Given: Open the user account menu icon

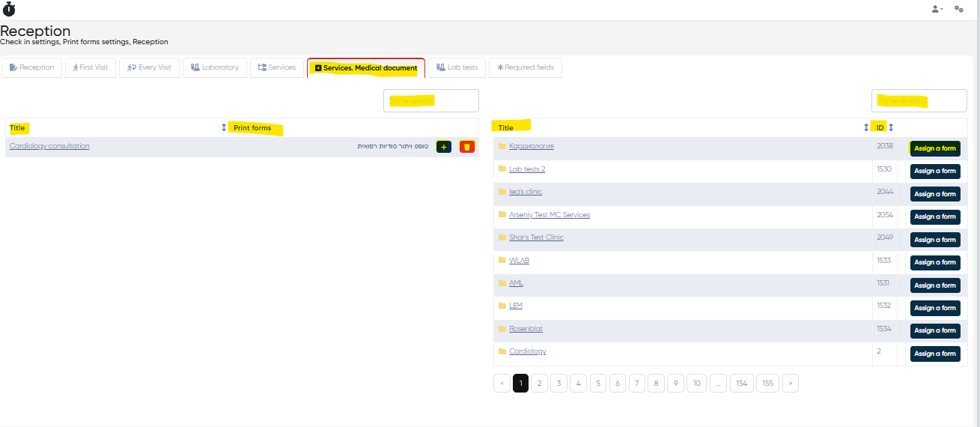Looking at the screenshot, I should click(x=937, y=9).
